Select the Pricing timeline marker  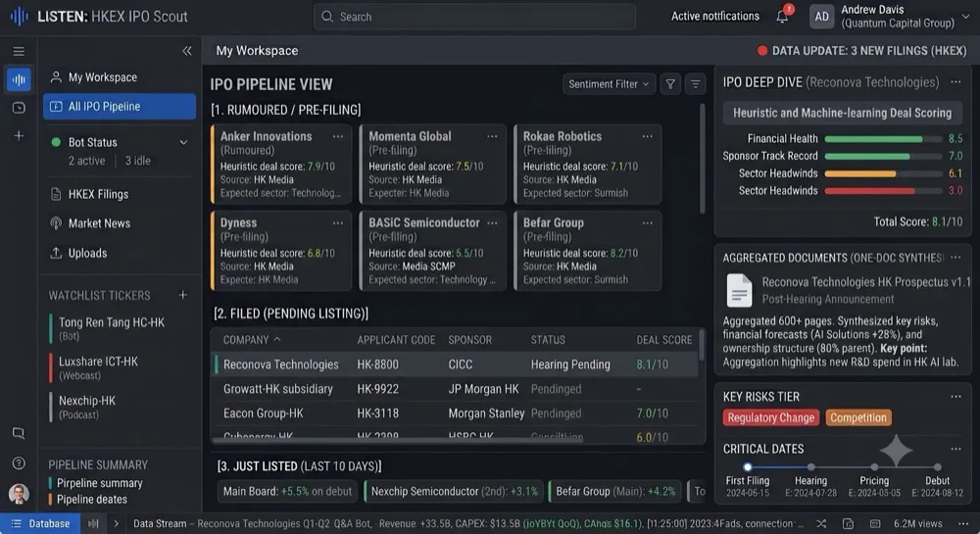[x=874, y=466]
